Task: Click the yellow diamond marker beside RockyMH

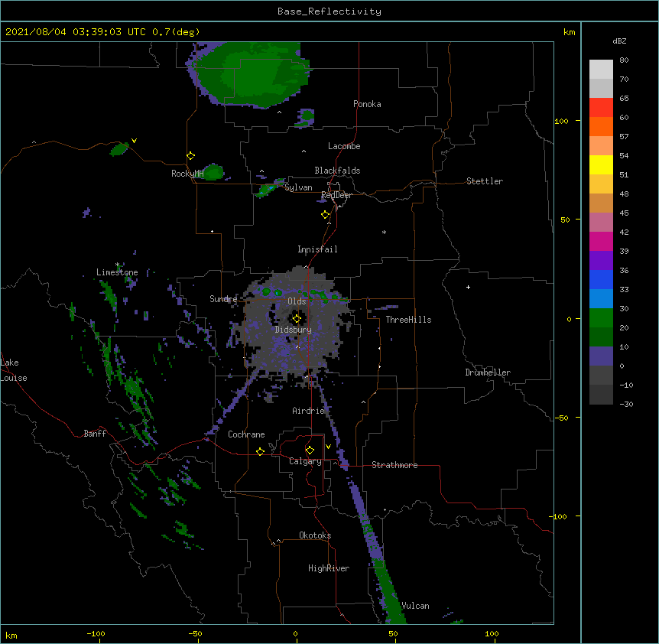Action: 190,156
